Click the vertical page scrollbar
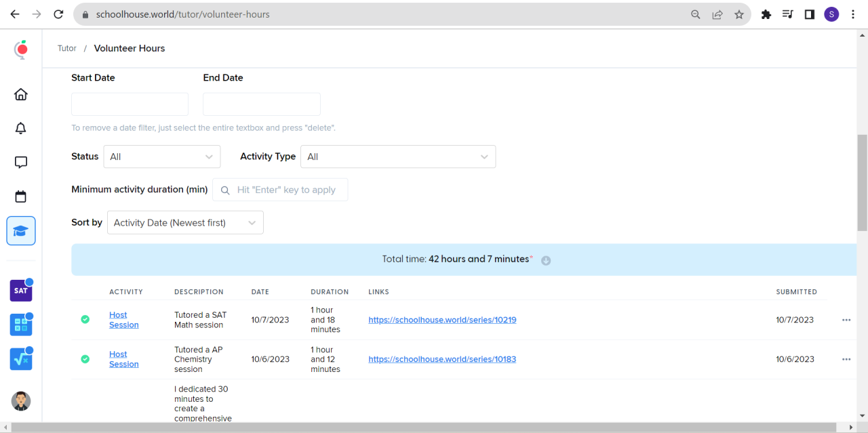 click(x=863, y=183)
